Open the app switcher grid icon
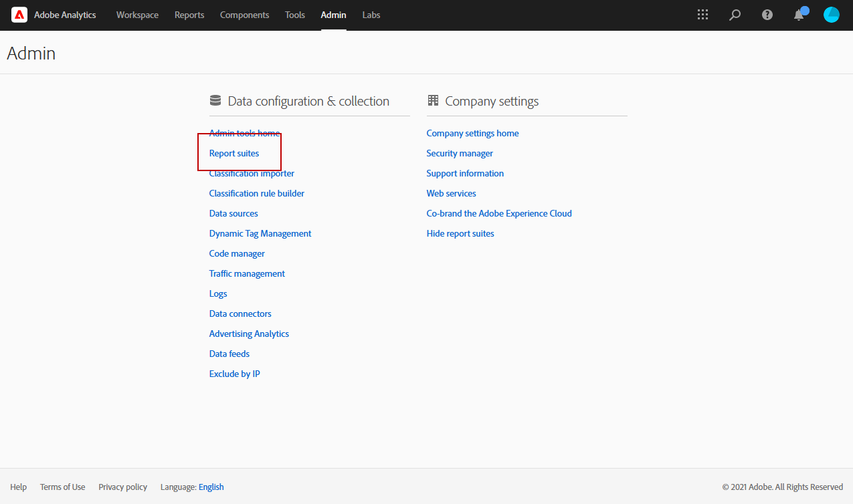The image size is (853, 504). pyautogui.click(x=702, y=15)
